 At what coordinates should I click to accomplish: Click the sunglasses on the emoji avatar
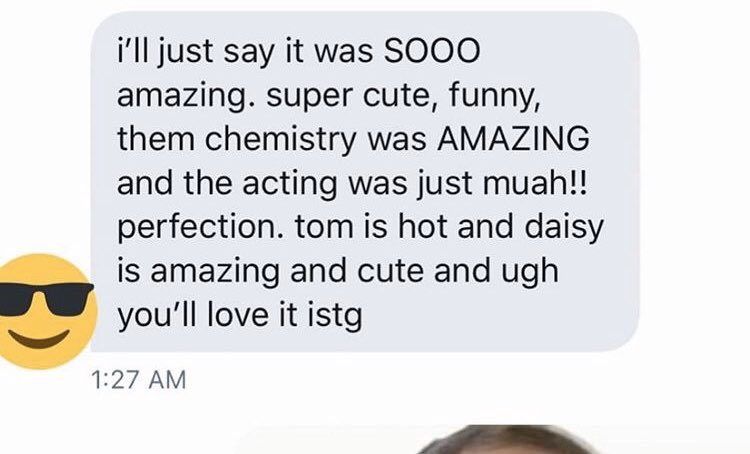[x=45, y=299]
